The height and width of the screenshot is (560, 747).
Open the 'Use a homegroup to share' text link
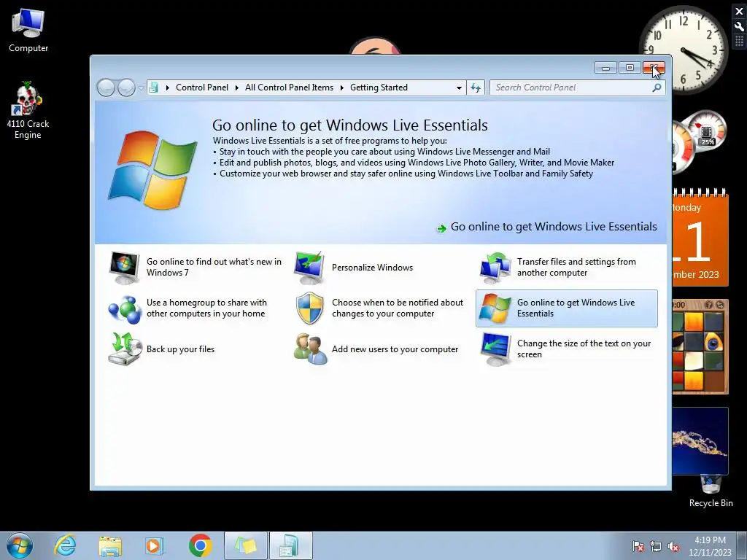[x=206, y=308]
